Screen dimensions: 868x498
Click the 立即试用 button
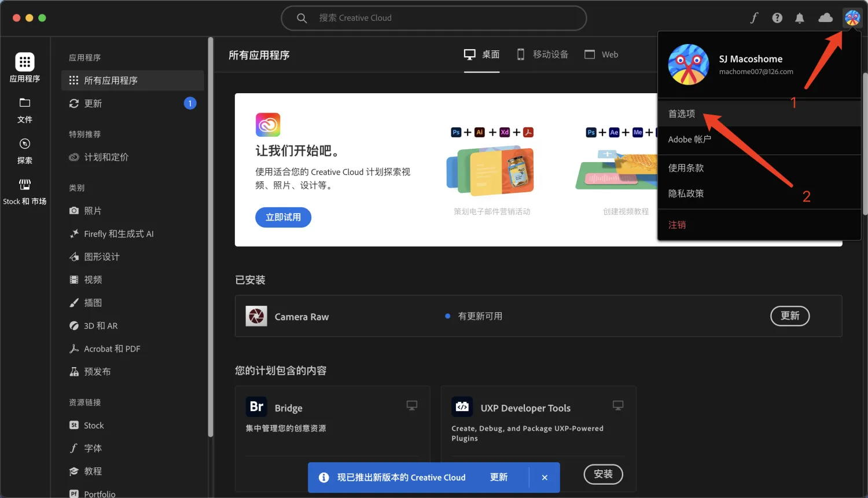284,217
